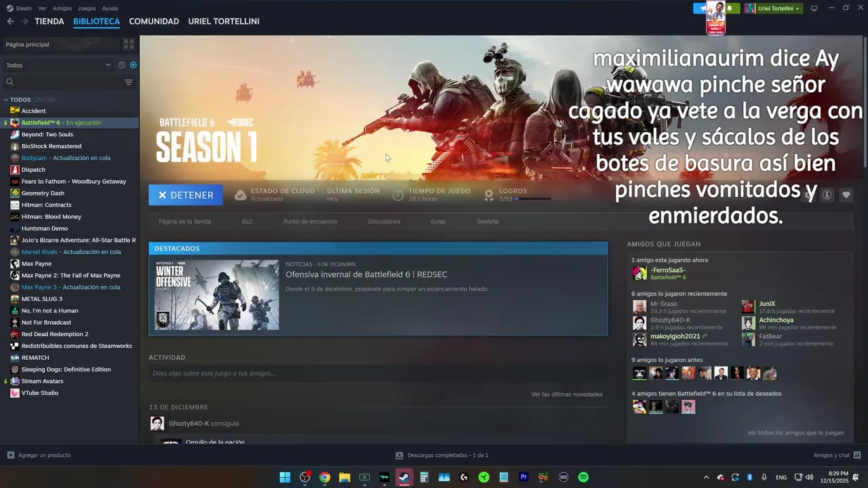
Task: Toggle the ready-to-play filter icon
Action: click(133, 65)
